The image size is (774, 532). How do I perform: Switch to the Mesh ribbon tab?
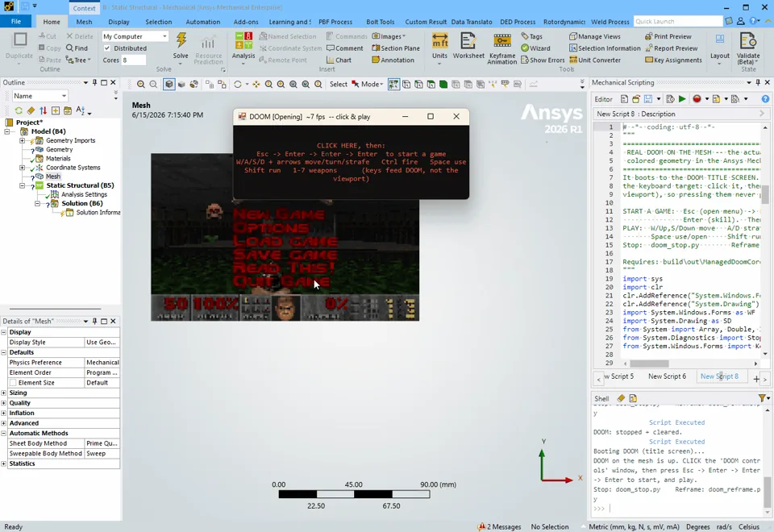coord(84,22)
